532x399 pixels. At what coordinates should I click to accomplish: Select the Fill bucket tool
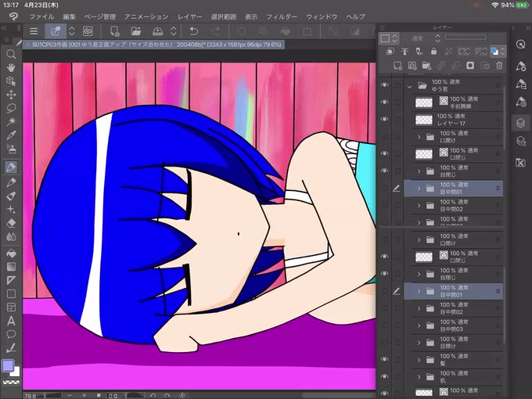[x=11, y=253]
